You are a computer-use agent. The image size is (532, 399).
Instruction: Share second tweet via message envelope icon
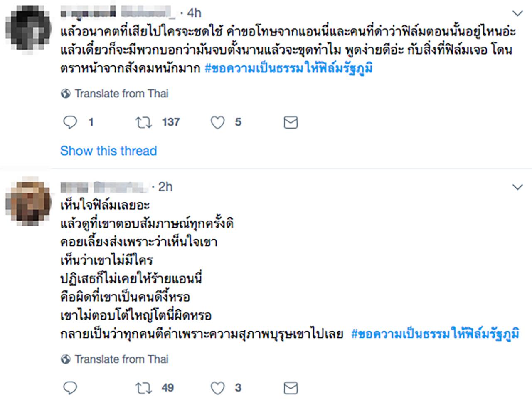tap(291, 388)
